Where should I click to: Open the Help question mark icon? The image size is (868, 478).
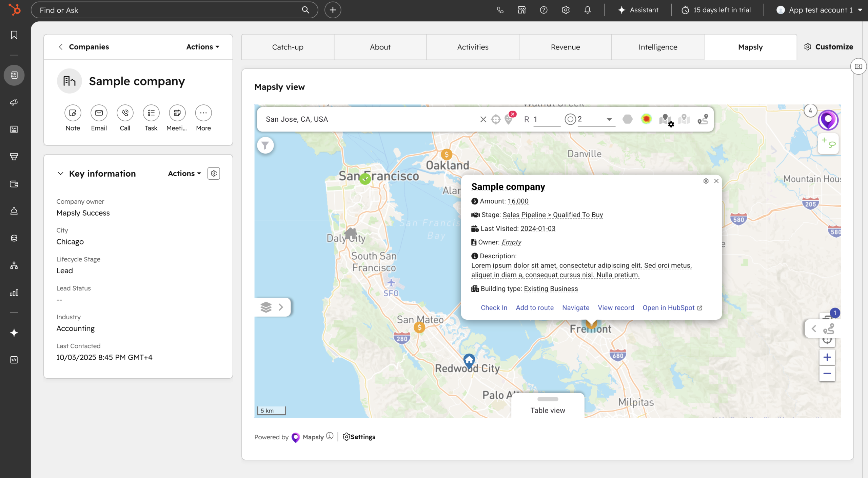tap(544, 10)
